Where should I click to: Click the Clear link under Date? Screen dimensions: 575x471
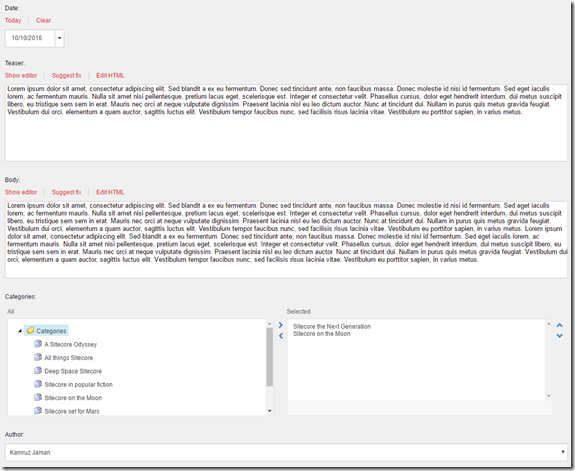click(x=43, y=21)
